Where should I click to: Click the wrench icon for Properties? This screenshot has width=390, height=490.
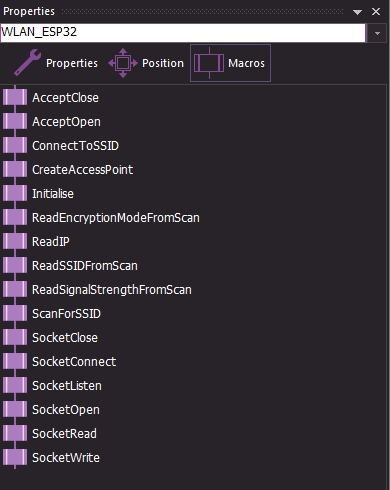(28, 62)
